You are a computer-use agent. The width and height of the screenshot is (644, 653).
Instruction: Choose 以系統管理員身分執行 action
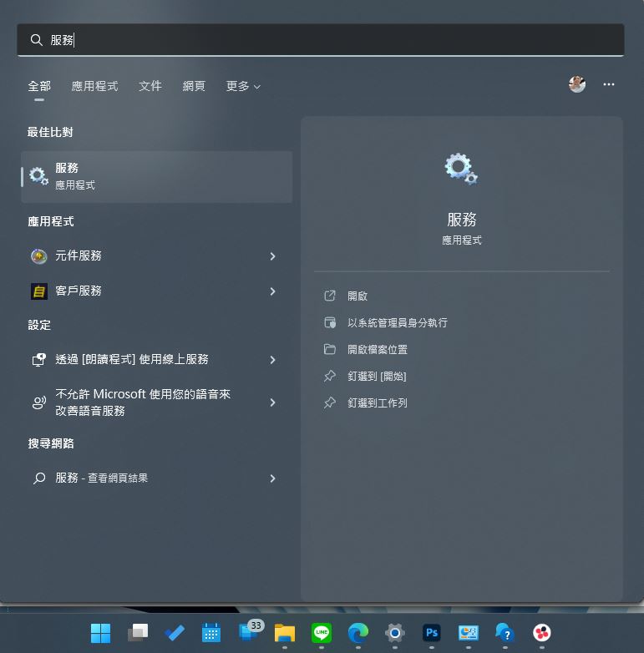(398, 323)
